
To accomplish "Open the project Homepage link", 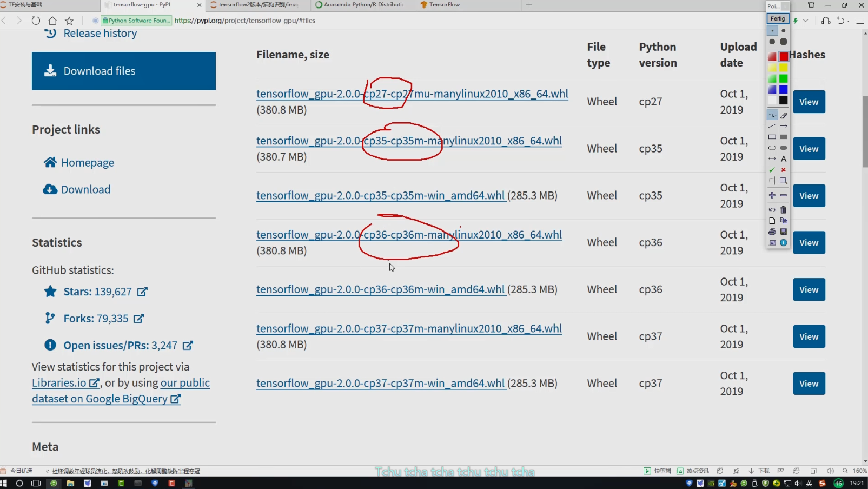I will pyautogui.click(x=88, y=163).
